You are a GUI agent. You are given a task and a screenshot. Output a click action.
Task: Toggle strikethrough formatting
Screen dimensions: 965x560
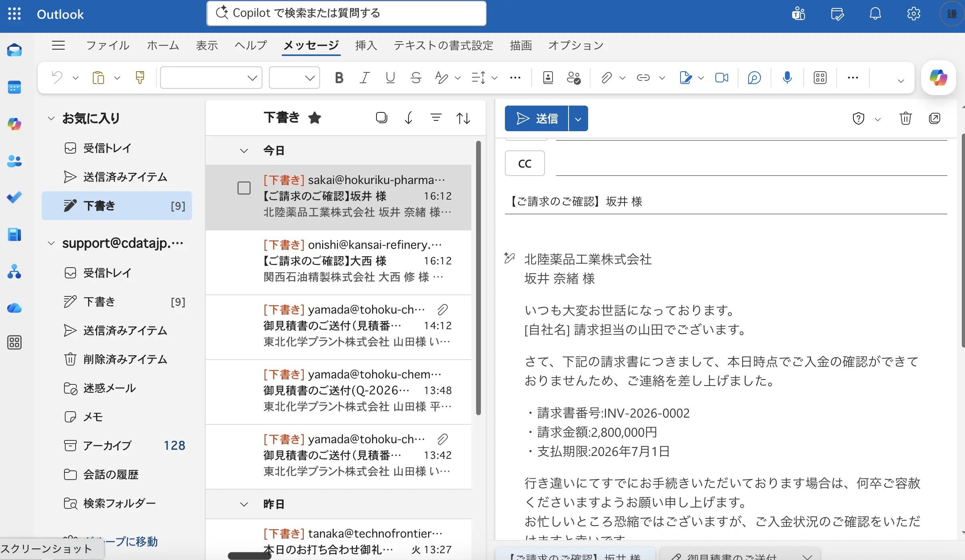pos(416,77)
